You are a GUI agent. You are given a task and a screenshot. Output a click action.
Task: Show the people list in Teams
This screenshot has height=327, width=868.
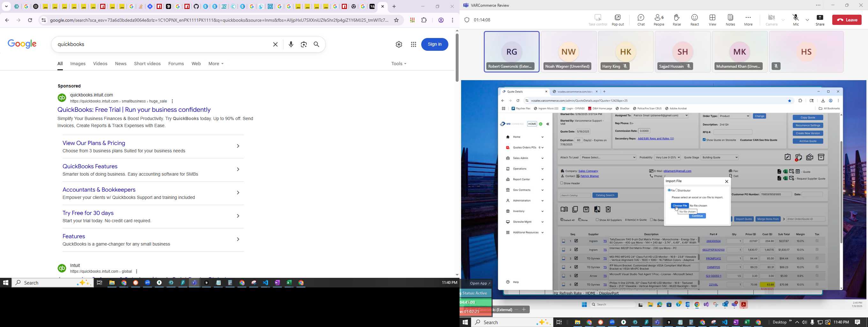point(659,20)
